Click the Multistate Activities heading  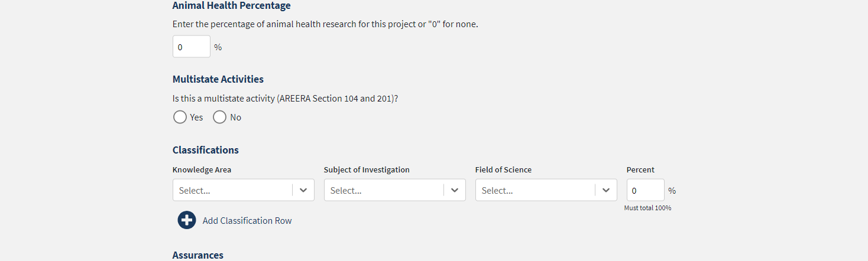pyautogui.click(x=218, y=79)
